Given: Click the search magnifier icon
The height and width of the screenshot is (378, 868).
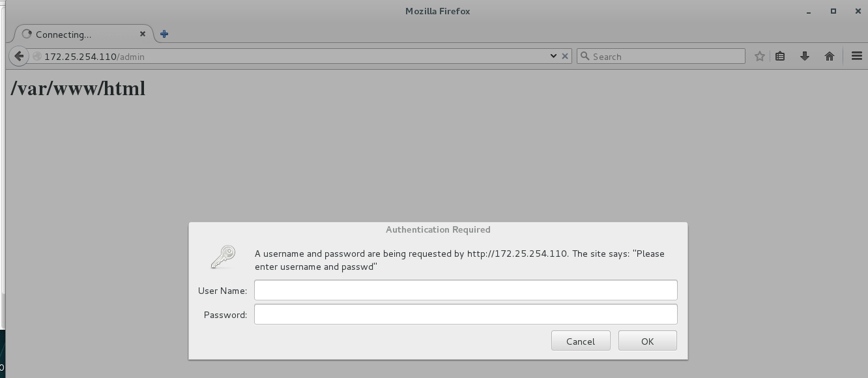Looking at the screenshot, I should click(585, 57).
